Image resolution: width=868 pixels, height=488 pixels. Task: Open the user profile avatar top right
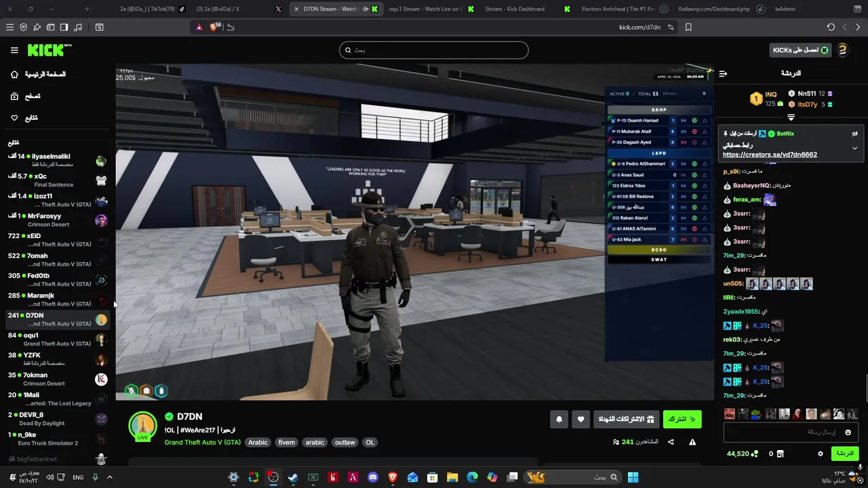click(842, 50)
